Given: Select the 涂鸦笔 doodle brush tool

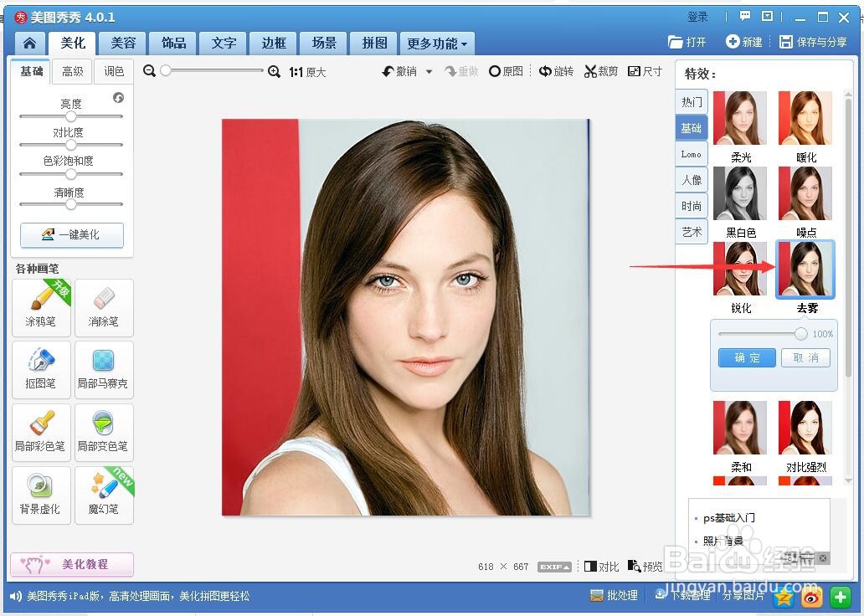Looking at the screenshot, I should [x=41, y=307].
